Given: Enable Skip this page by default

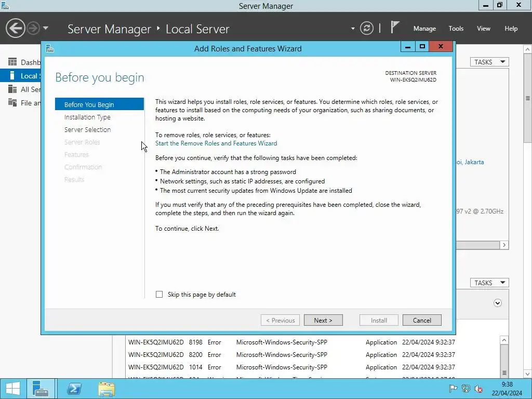Looking at the screenshot, I should click(159, 294).
